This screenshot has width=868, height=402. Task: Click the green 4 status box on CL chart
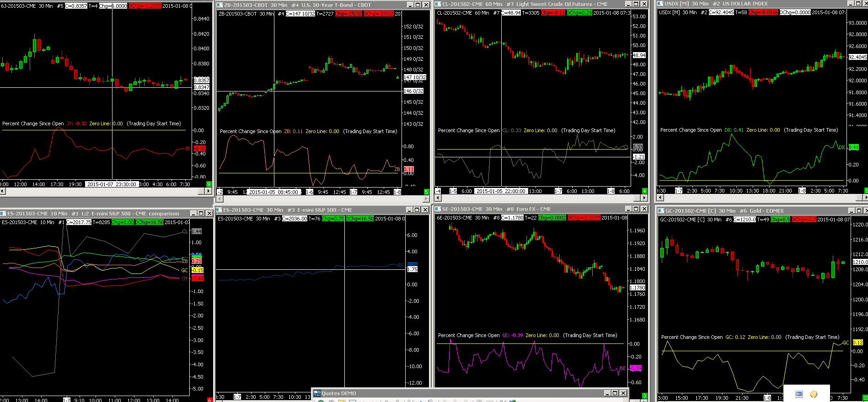645,191
